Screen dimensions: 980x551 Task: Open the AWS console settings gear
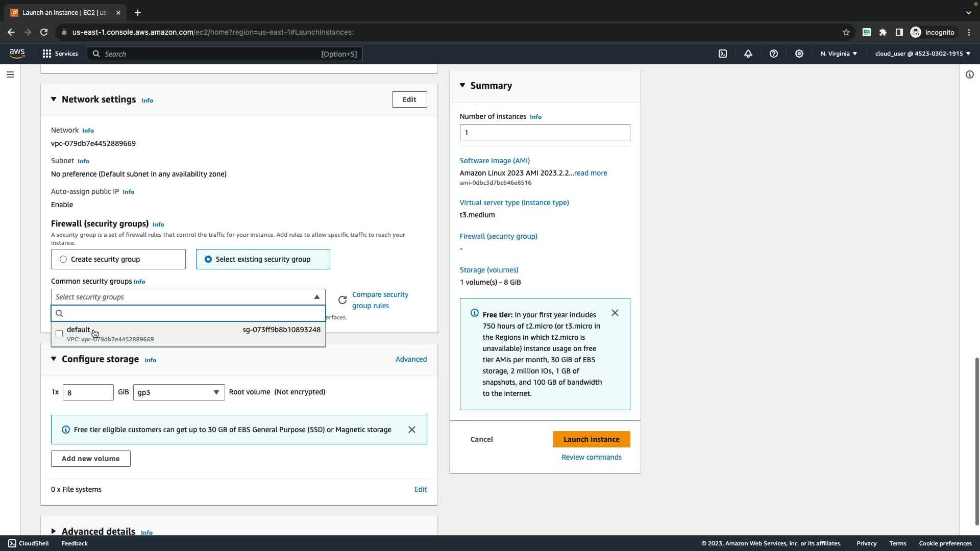(x=799, y=54)
